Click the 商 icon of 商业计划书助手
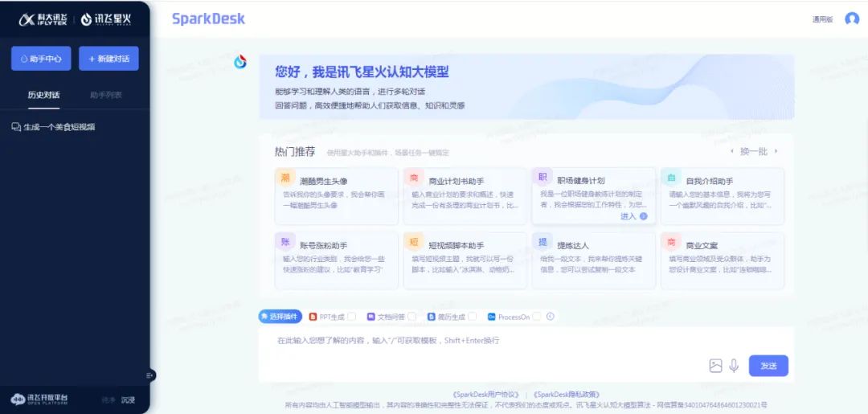This screenshot has width=868, height=414. (414, 178)
